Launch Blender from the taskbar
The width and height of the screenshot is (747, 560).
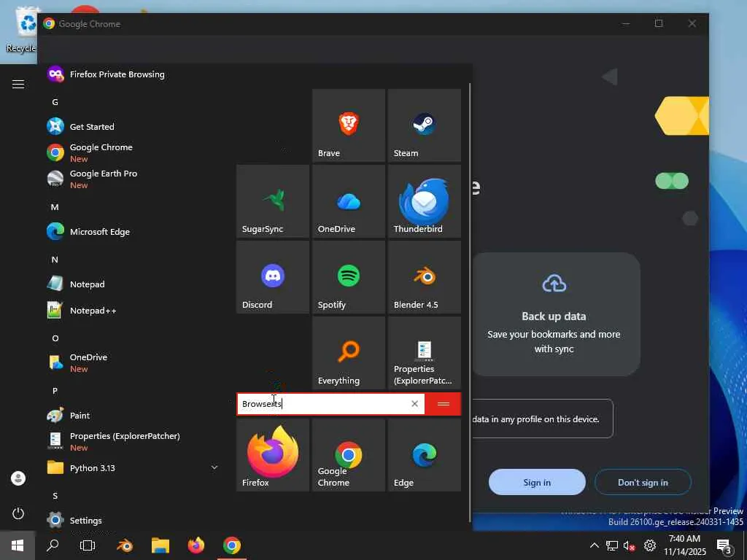coord(125,545)
